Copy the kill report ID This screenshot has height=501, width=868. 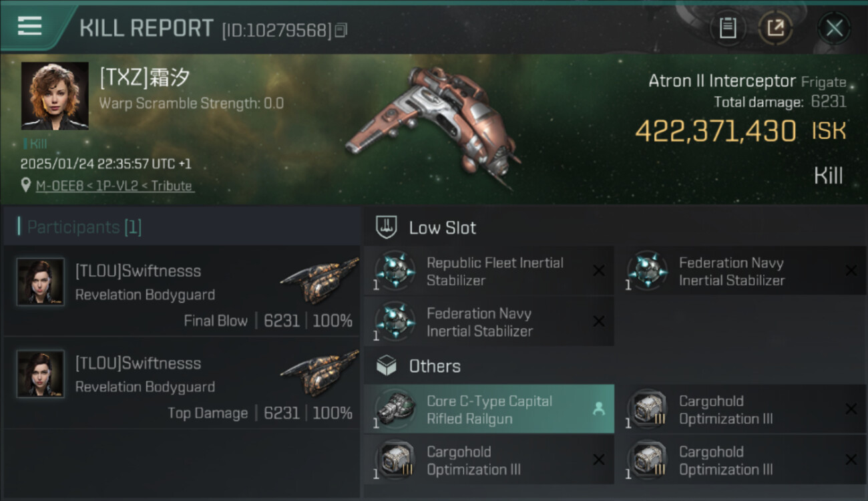click(341, 30)
